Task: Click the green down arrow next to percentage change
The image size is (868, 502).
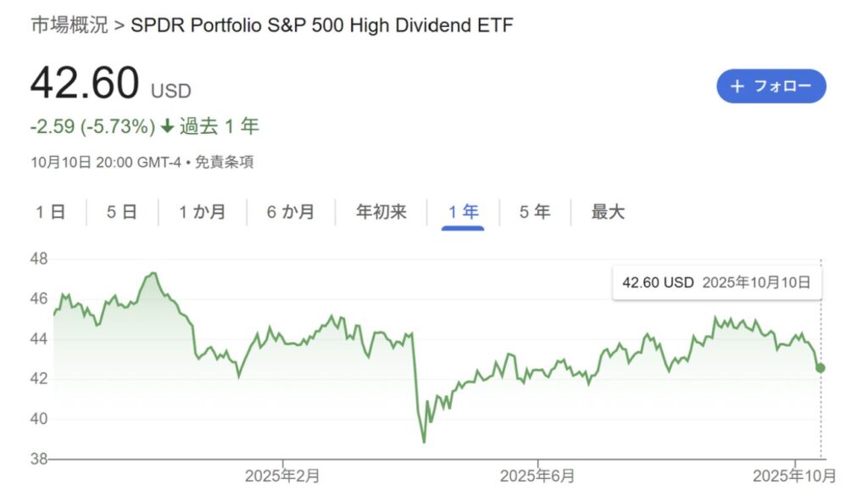Action: coord(167,127)
